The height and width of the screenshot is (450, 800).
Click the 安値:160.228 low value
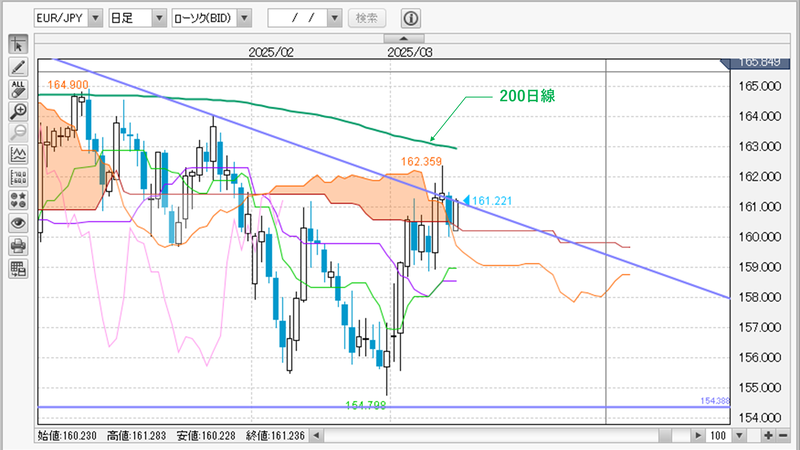point(206,436)
